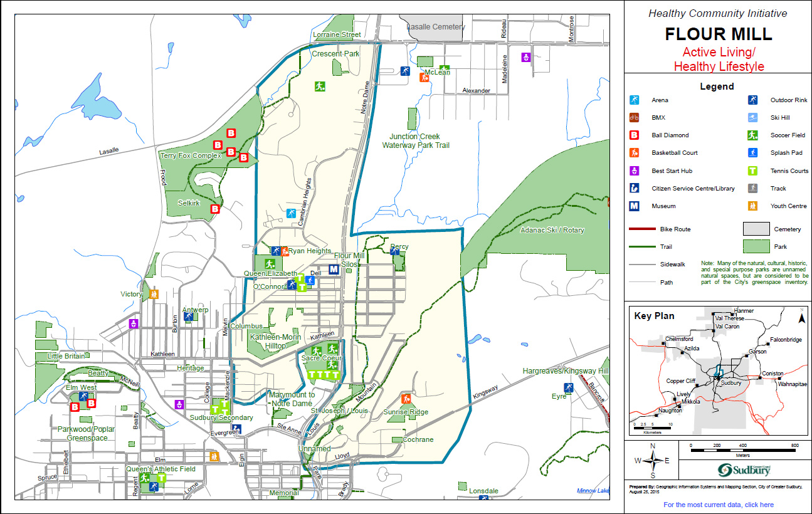Select the Splash Pad icon in the legend
This screenshot has width=812, height=514.
click(753, 153)
